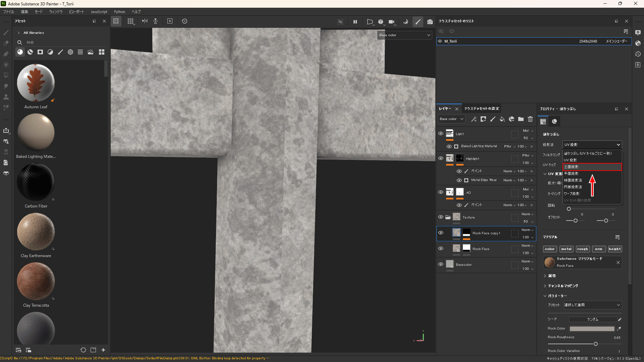The height and width of the screenshot is (362, 644).
Task: Collapse the UV 変形 section
Action: [x=545, y=174]
